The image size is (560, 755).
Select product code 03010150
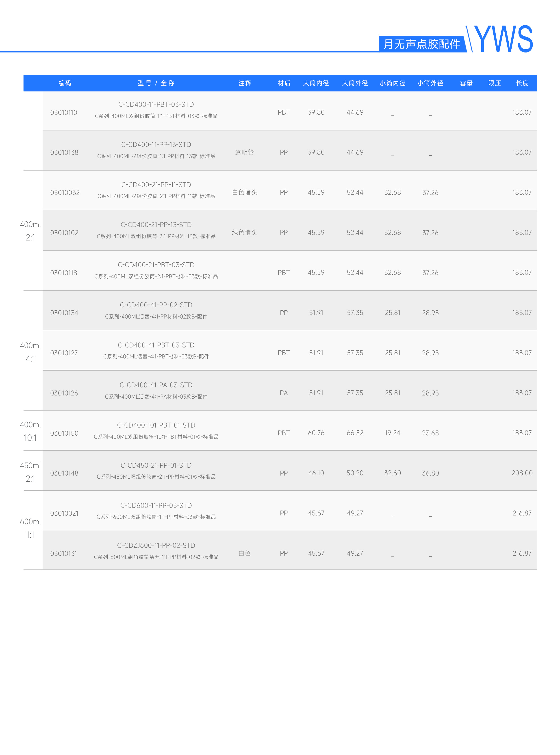pyautogui.click(x=64, y=433)
